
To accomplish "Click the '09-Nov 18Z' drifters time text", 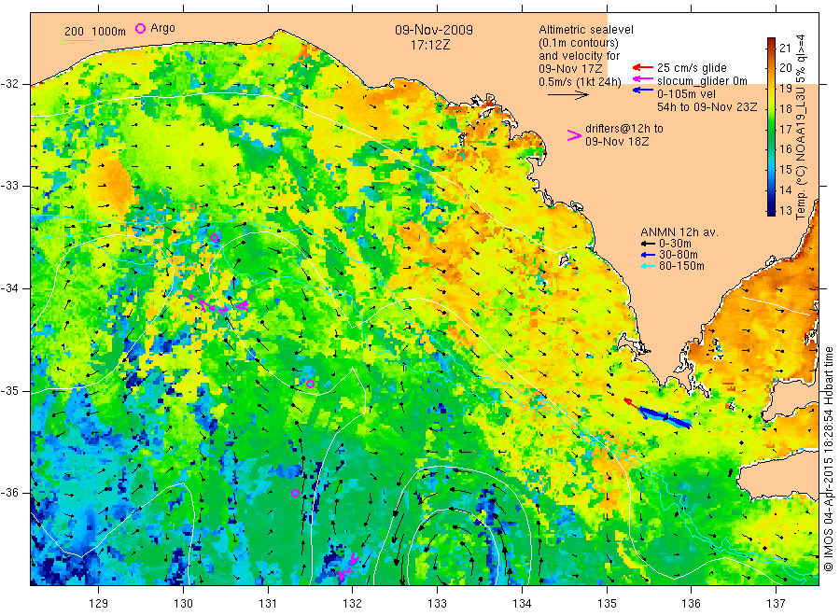I will coord(617,142).
